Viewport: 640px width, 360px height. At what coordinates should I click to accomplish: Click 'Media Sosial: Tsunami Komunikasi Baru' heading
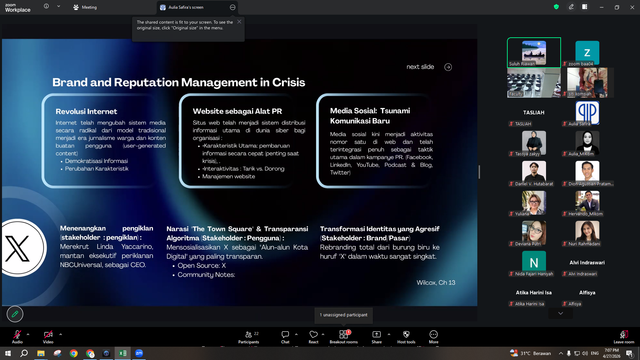click(x=370, y=116)
